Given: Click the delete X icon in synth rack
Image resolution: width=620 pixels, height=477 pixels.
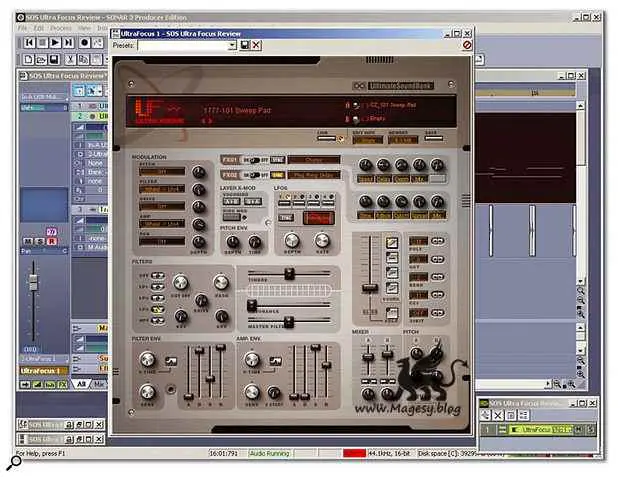Looking at the screenshot, I should [497, 415].
